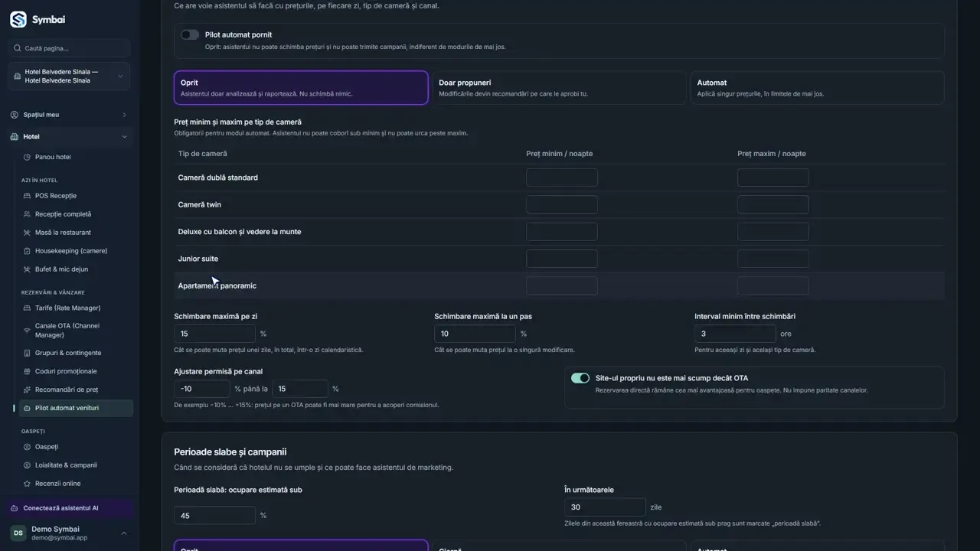Viewport: 980px width, 551px height.
Task: Click Perioadă slabă ocupare percent field
Action: tap(215, 516)
